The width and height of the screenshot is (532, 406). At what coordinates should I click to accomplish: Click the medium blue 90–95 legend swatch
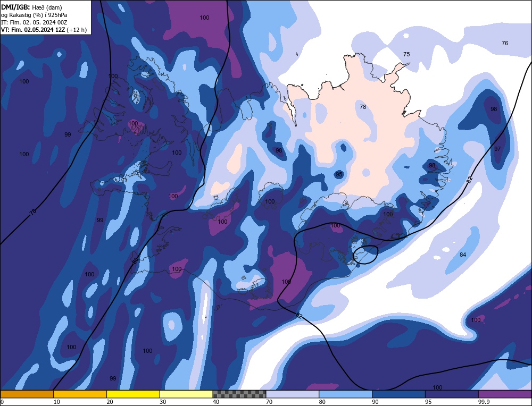click(x=398, y=394)
